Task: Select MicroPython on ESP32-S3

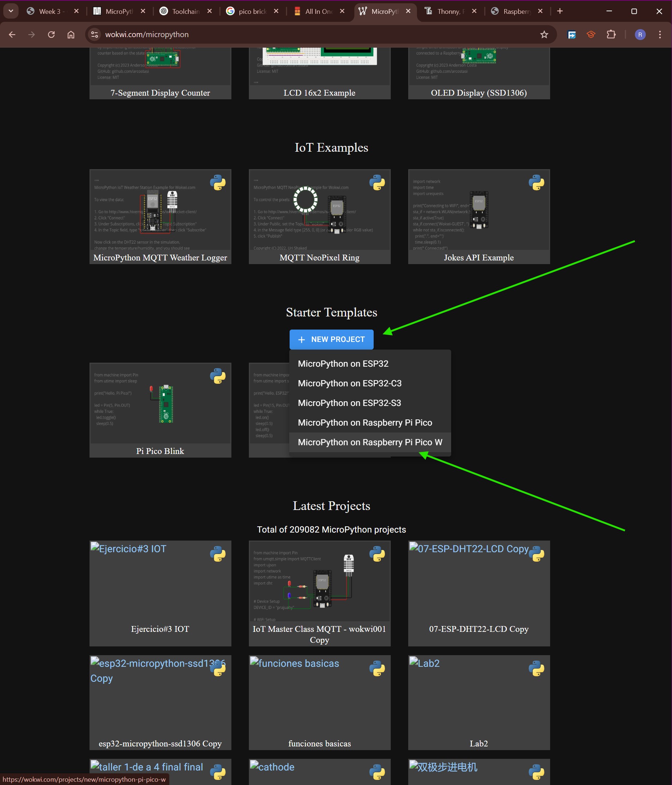Action: pos(370,403)
